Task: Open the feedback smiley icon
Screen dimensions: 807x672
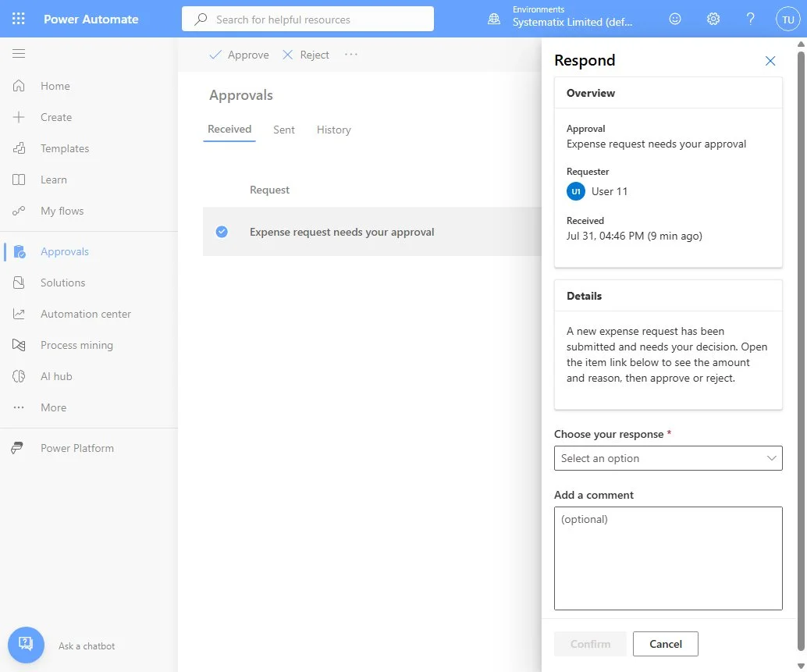Action: pyautogui.click(x=675, y=19)
